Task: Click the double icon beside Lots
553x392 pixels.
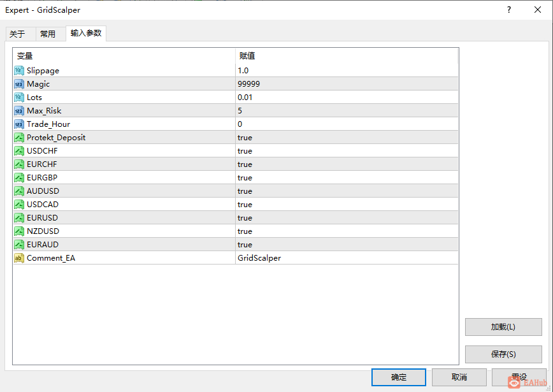Action: point(19,98)
